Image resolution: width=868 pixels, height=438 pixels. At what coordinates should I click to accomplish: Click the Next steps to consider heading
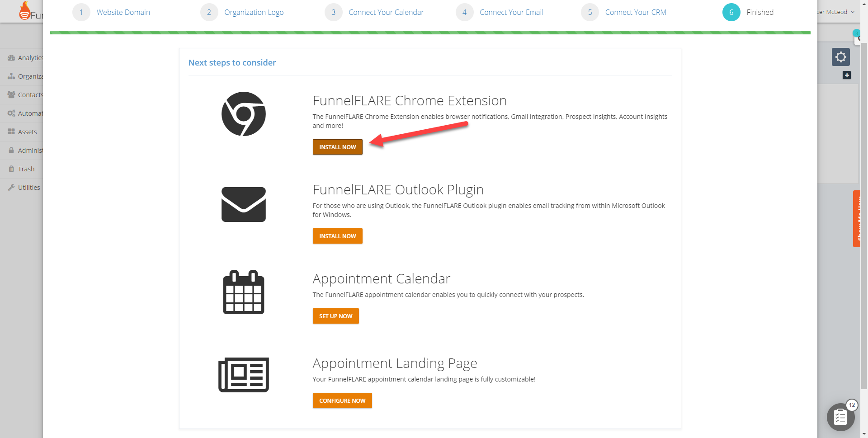(232, 63)
